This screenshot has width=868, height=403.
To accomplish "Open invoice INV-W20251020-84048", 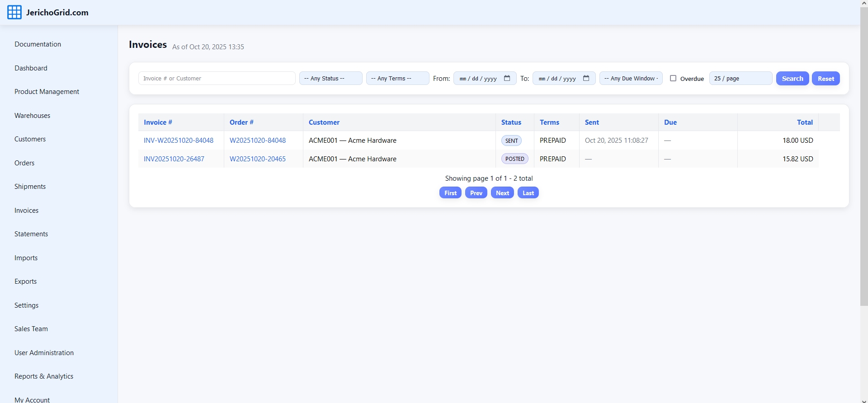I will (179, 141).
